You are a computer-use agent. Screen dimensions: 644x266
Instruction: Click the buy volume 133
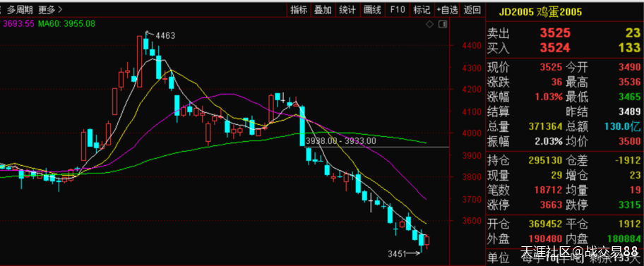coord(630,47)
